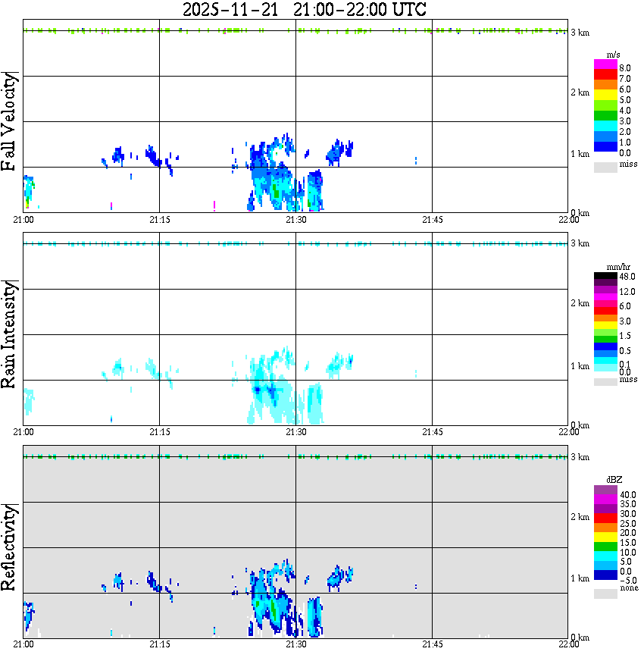This screenshot has height=658, width=644.
Task: Click the magenta 8.0 m/s velocity swatch
Action: [605, 64]
